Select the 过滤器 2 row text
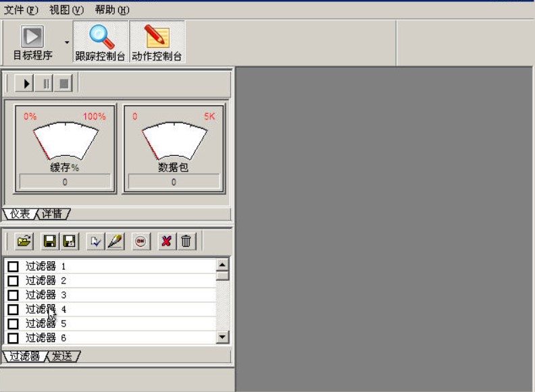535x392 pixels. coord(45,281)
